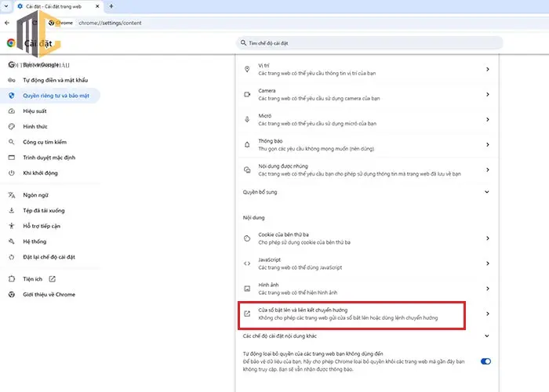Open Tệp đã tải xuống section
This screenshot has height=392, width=549.
(x=50, y=210)
